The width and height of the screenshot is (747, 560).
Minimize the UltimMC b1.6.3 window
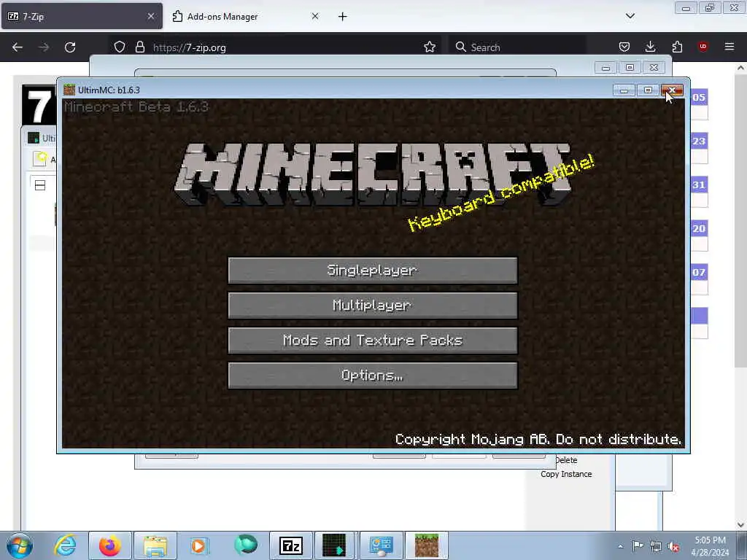coord(624,90)
